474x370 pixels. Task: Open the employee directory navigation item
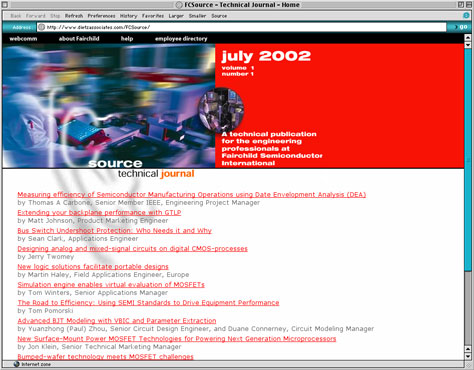tap(181, 39)
